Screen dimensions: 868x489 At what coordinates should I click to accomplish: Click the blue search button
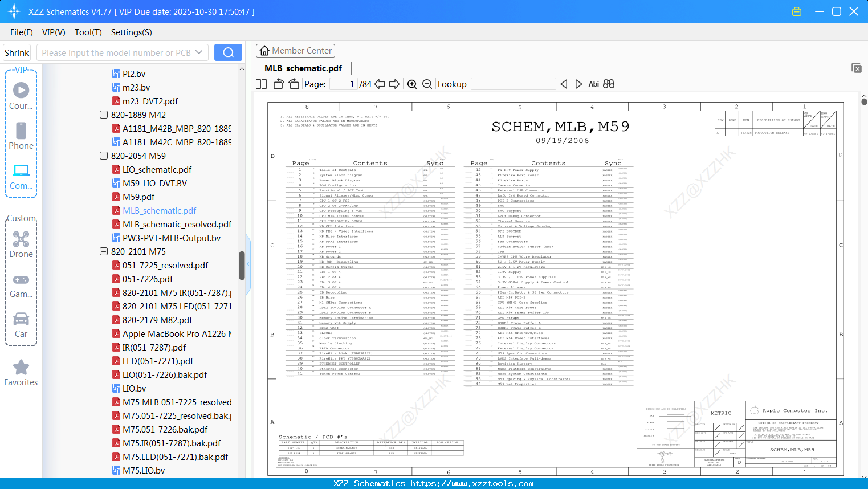228,52
